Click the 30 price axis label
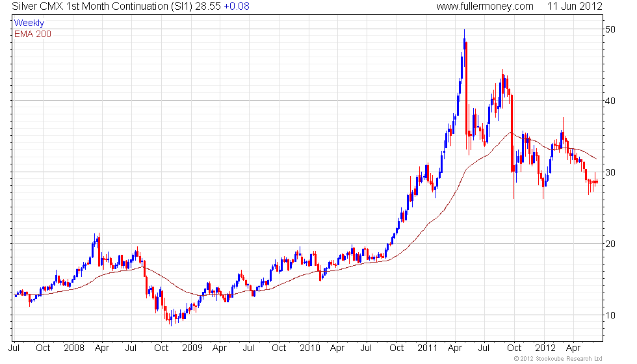The image size is (637, 364). click(610, 172)
